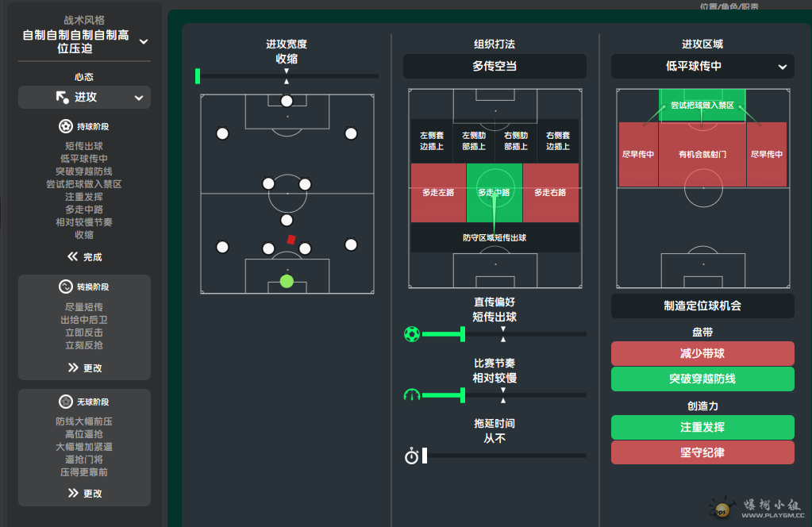The image size is (812, 527).
Task: Click the 制造定位球机会 button
Action: (702, 306)
